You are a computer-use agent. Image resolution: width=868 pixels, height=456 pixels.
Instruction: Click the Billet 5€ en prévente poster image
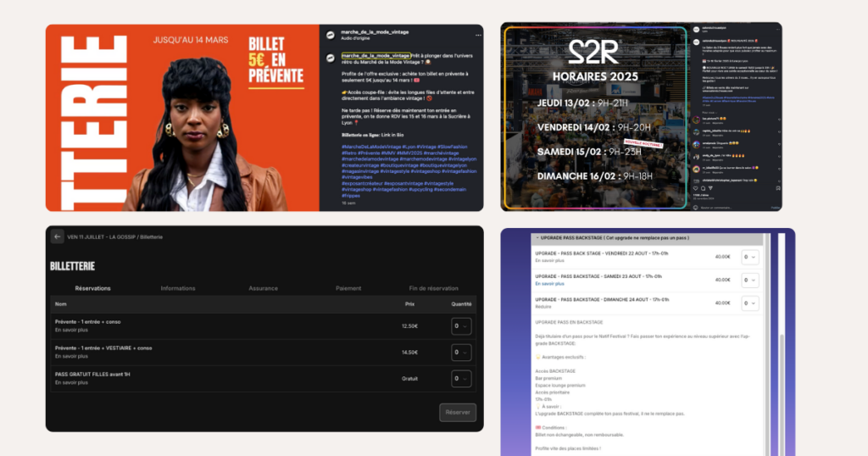point(183,118)
